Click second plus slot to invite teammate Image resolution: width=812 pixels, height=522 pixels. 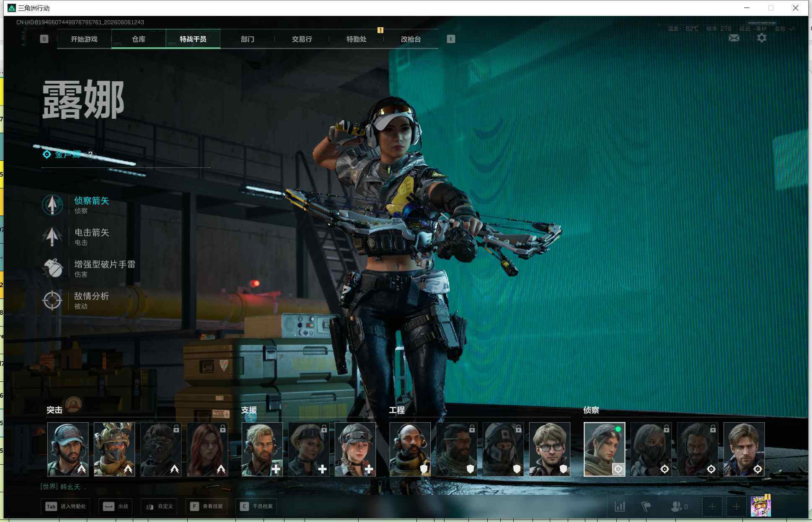click(736, 507)
